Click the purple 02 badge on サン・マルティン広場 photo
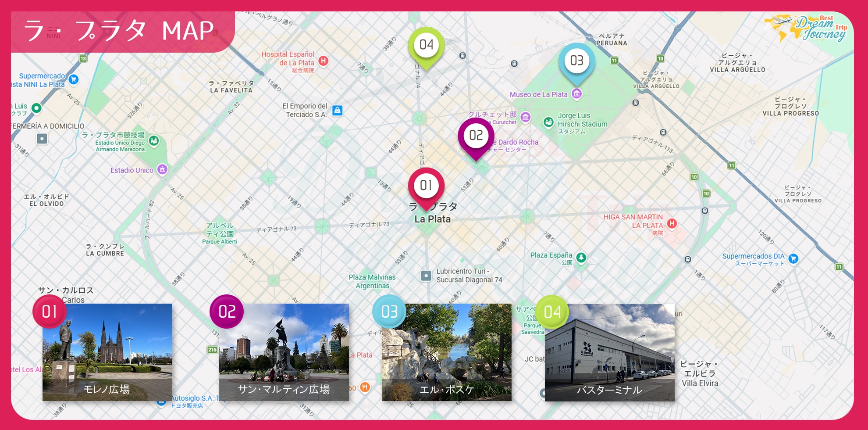Viewport: 868px width, 430px height. 227,312
